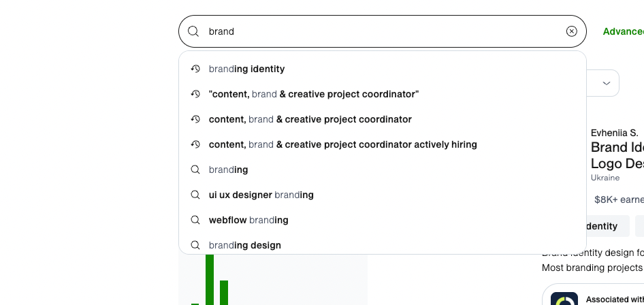
Task: Select 'ui ux designer branding' suggestion
Action: coord(383,195)
